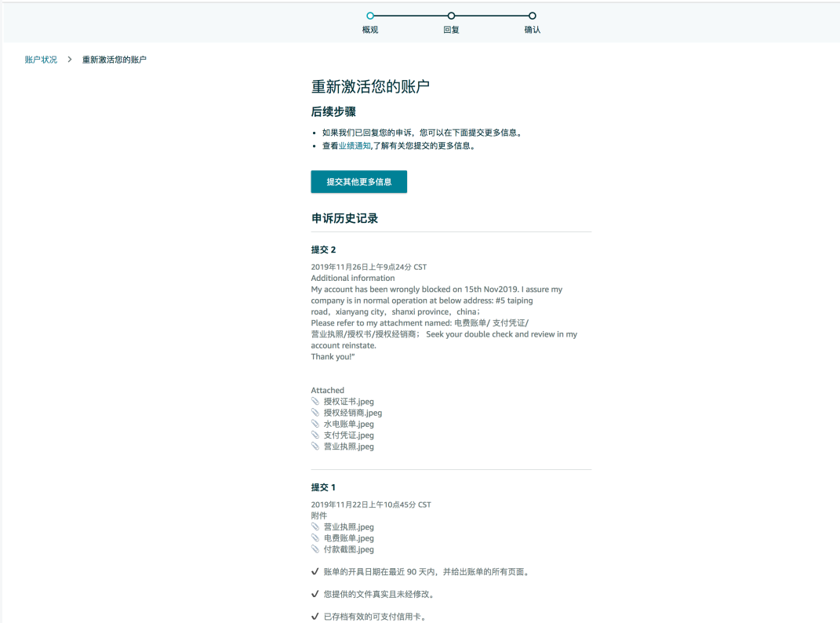Click the date 2019年11月22日上午10点45分 CST
Screen dimensions: 840x623
coord(371,505)
